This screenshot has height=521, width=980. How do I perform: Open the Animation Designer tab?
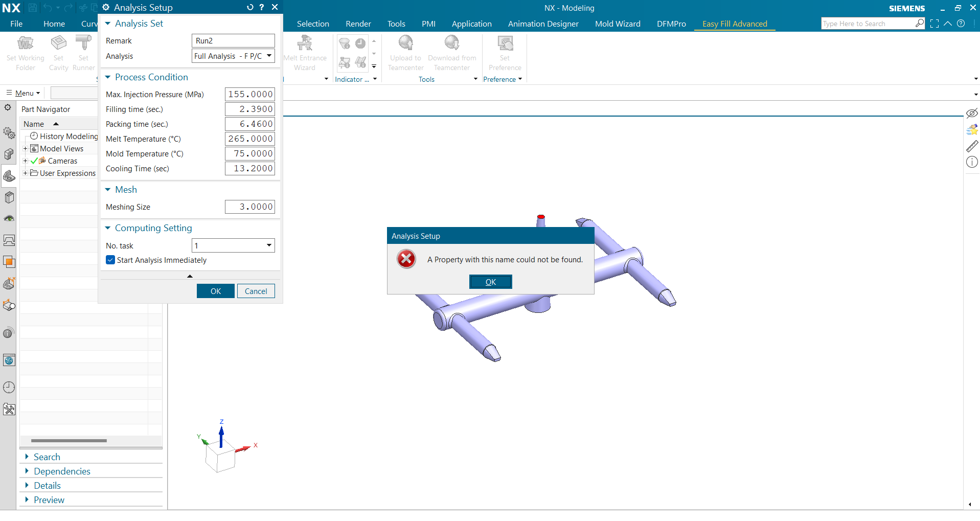[543, 24]
